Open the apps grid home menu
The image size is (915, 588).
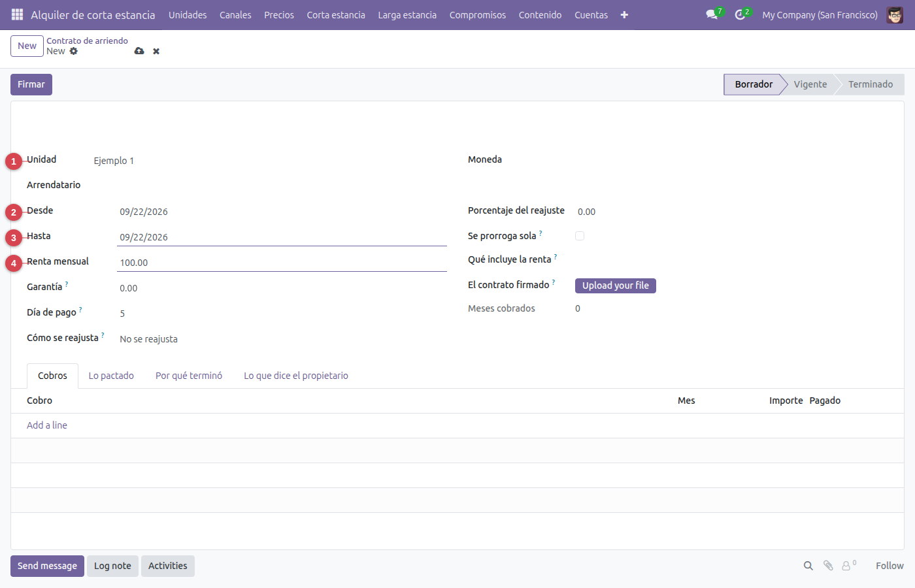[x=17, y=14]
